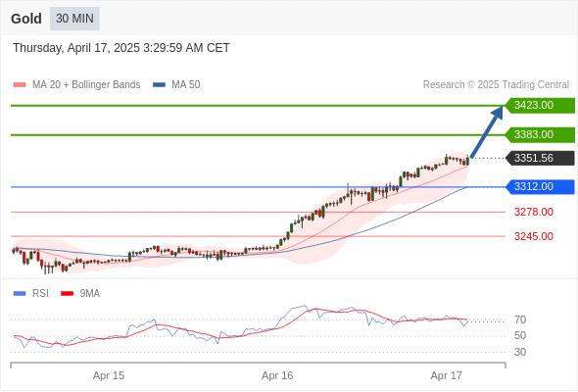This screenshot has width=578, height=392.
Task: Select the Apr 15 date axis label
Action: point(109,375)
